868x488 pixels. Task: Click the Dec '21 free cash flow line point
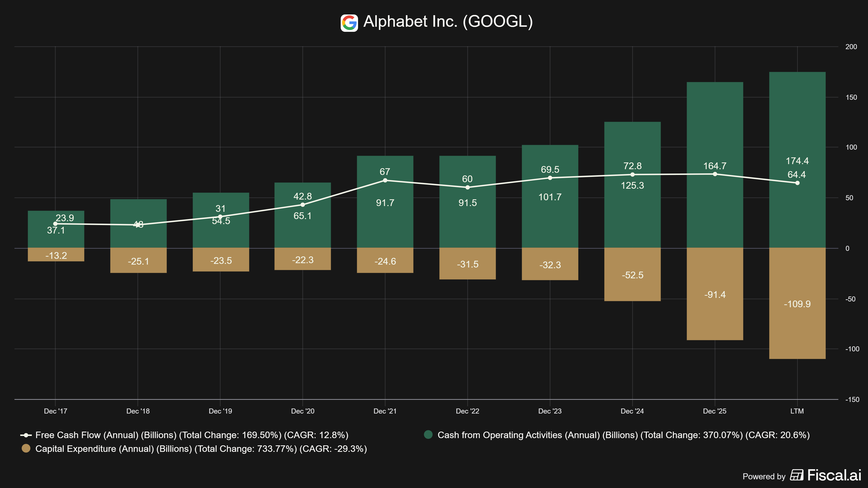pos(385,180)
